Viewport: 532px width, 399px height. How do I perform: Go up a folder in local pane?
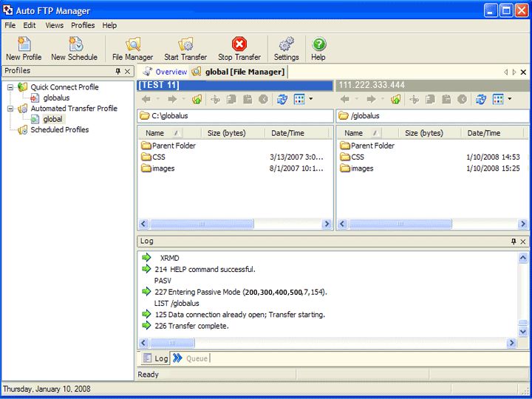(197, 99)
